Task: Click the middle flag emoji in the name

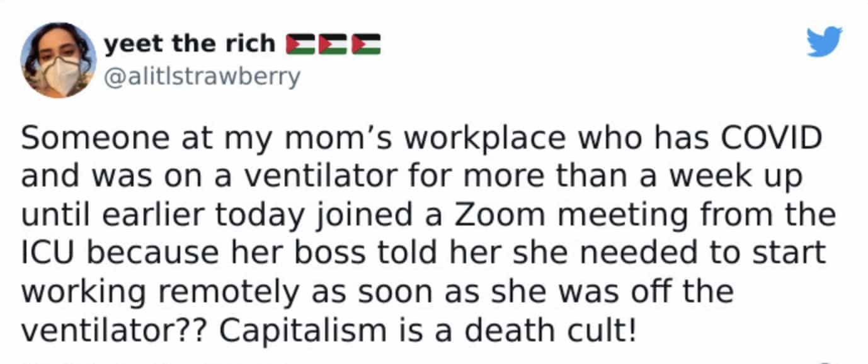Action: tap(334, 44)
